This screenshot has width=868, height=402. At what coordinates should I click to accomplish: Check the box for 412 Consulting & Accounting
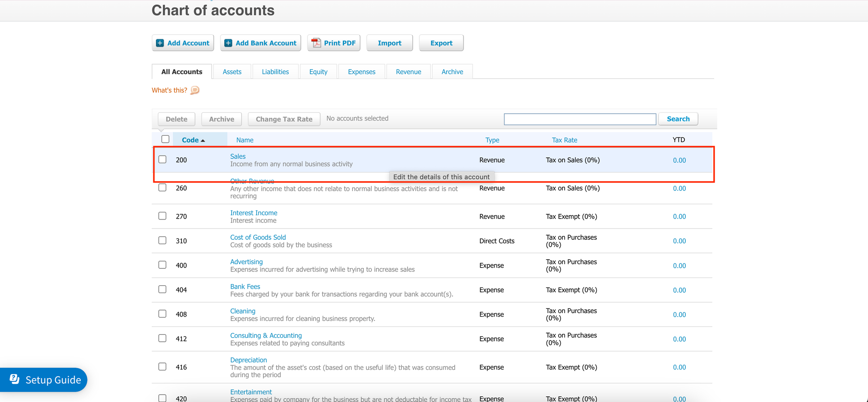click(x=162, y=338)
